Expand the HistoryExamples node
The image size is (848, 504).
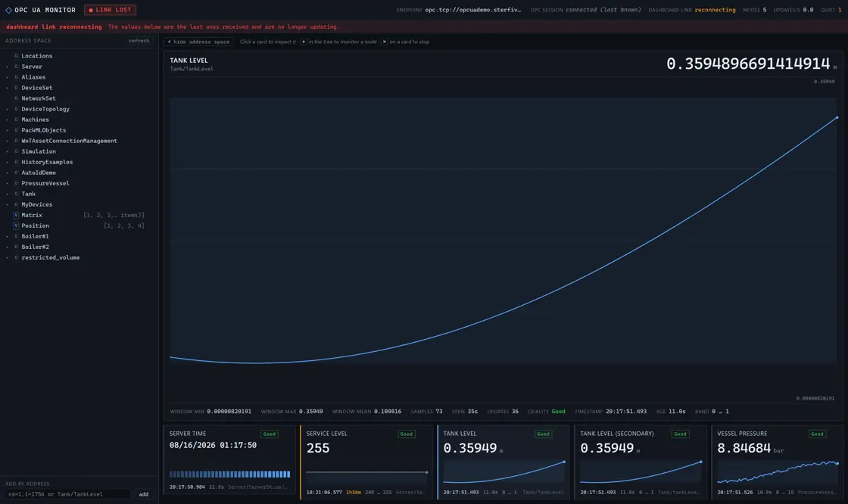pos(7,162)
